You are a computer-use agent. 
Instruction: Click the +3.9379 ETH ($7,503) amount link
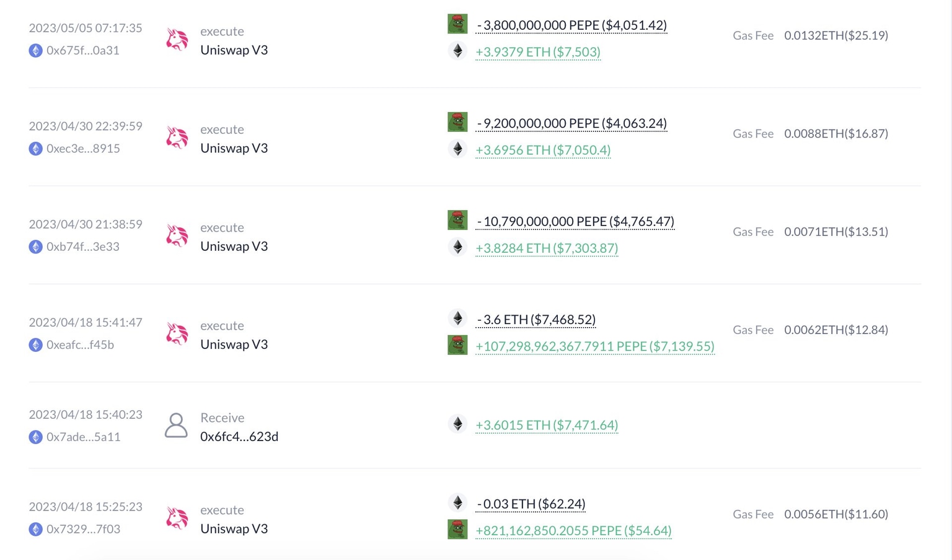537,52
